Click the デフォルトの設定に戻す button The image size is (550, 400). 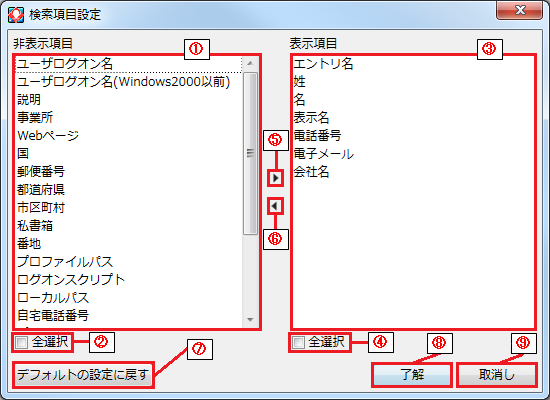83,375
